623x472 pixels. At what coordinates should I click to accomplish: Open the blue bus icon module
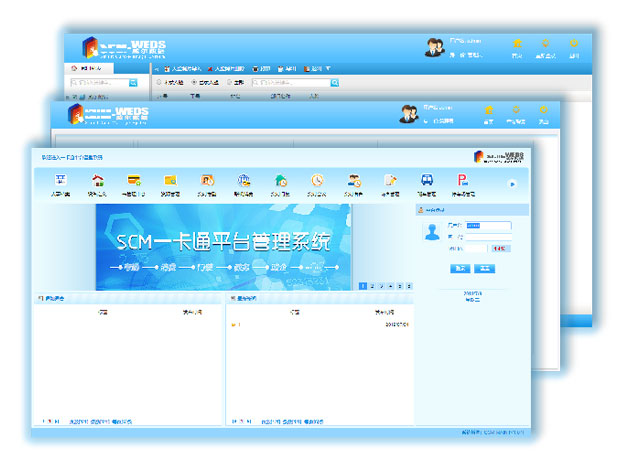[x=427, y=180]
